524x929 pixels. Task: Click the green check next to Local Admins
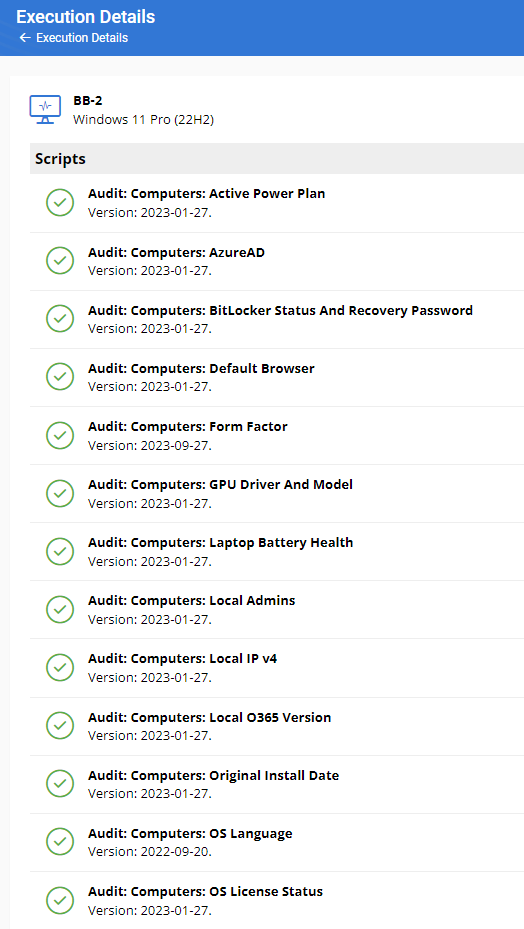(60, 609)
